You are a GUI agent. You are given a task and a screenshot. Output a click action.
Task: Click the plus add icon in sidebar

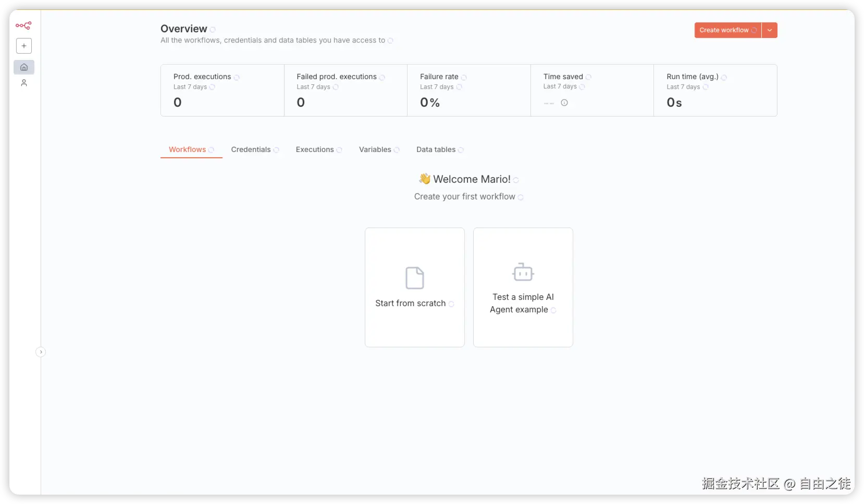click(x=24, y=46)
